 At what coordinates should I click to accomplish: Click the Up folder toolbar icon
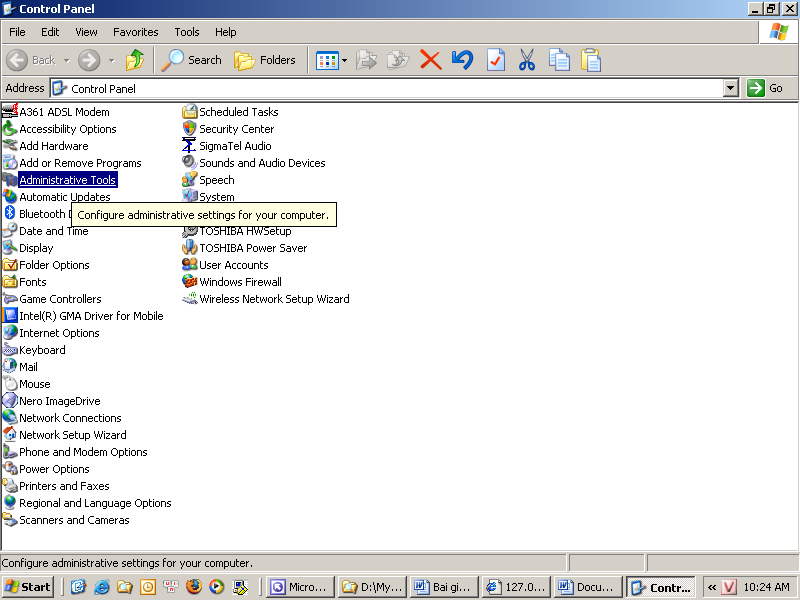tap(135, 60)
